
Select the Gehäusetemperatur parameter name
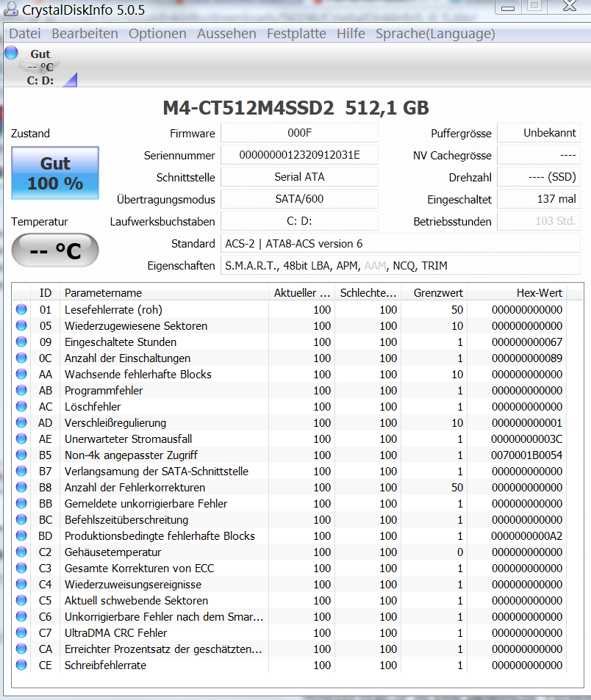pyautogui.click(x=112, y=552)
